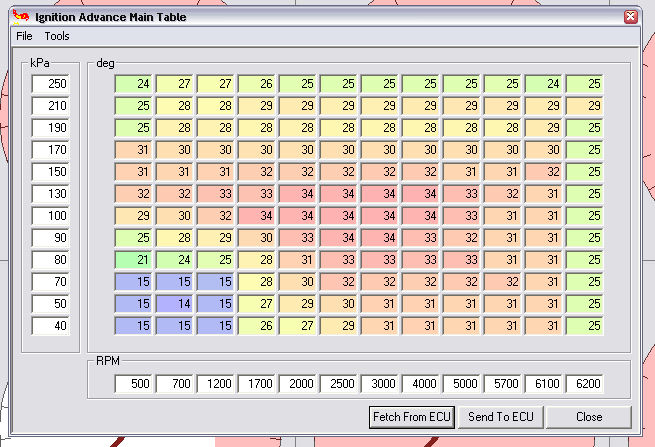Select the 40 kPa input field
Image resolution: width=655 pixels, height=447 pixels.
click(x=51, y=325)
